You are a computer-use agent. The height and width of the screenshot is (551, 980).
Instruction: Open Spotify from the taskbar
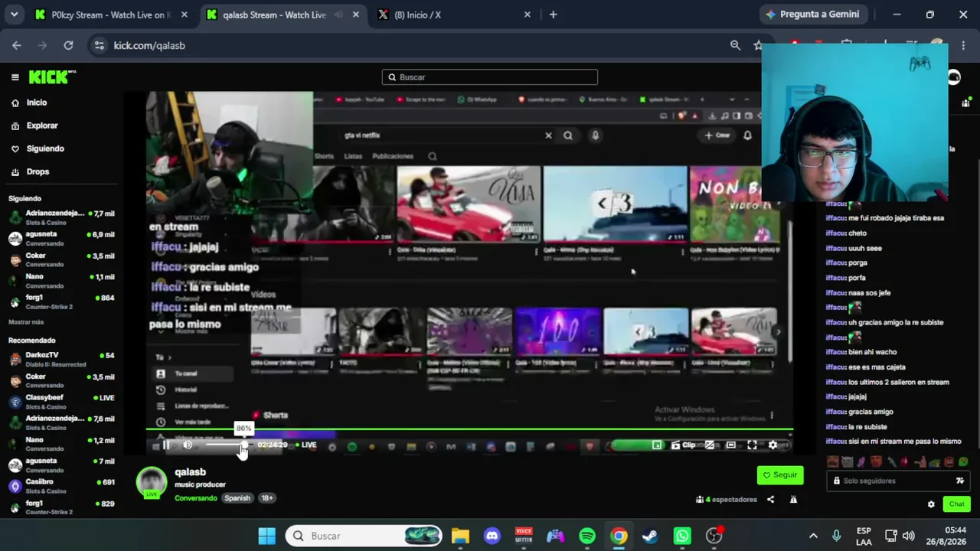click(587, 536)
